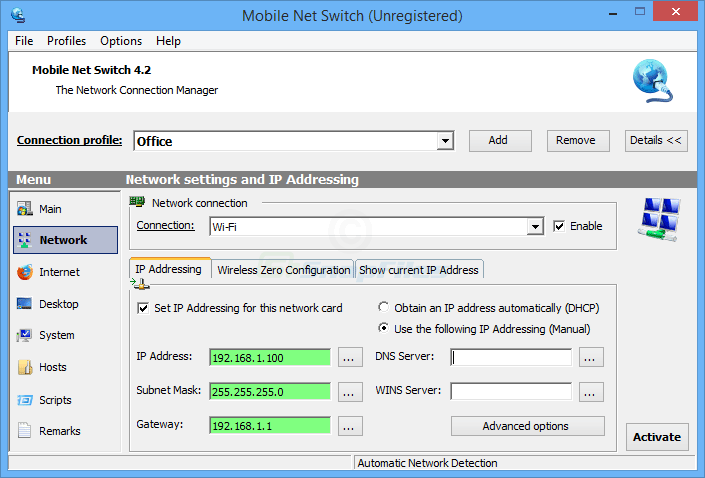Screen dimensions: 705x478
Task: Click the Advanced options button
Action: [528, 426]
